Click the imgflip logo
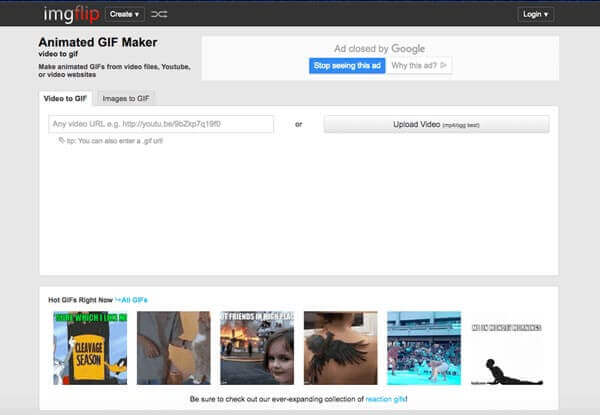Viewport: 600px width, 415px height. click(69, 14)
